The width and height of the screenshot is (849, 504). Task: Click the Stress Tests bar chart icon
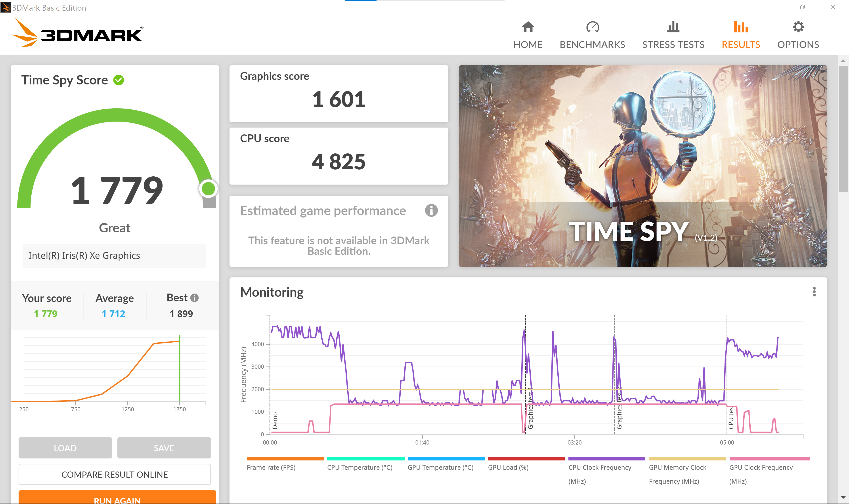click(673, 27)
